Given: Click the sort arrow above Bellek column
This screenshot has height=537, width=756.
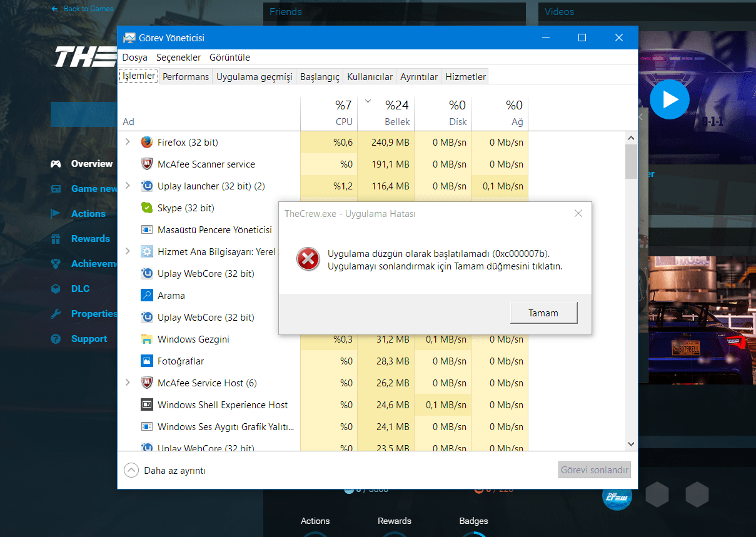Looking at the screenshot, I should click(368, 101).
